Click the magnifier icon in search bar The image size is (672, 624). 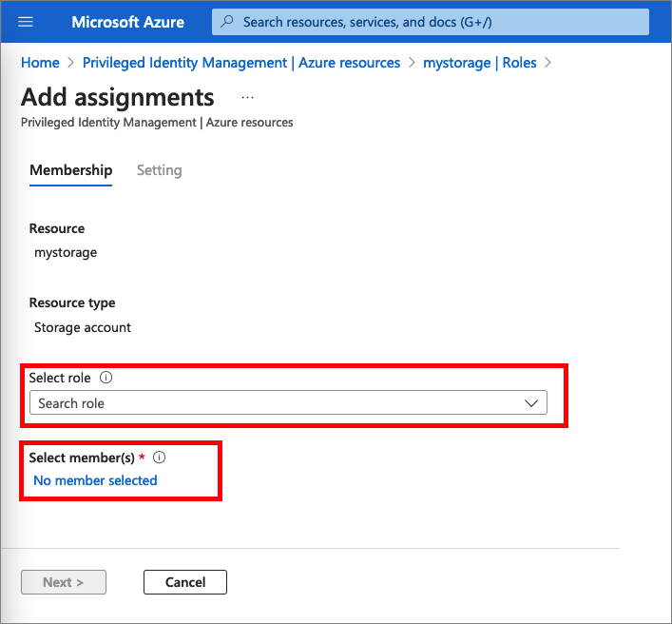point(227,22)
